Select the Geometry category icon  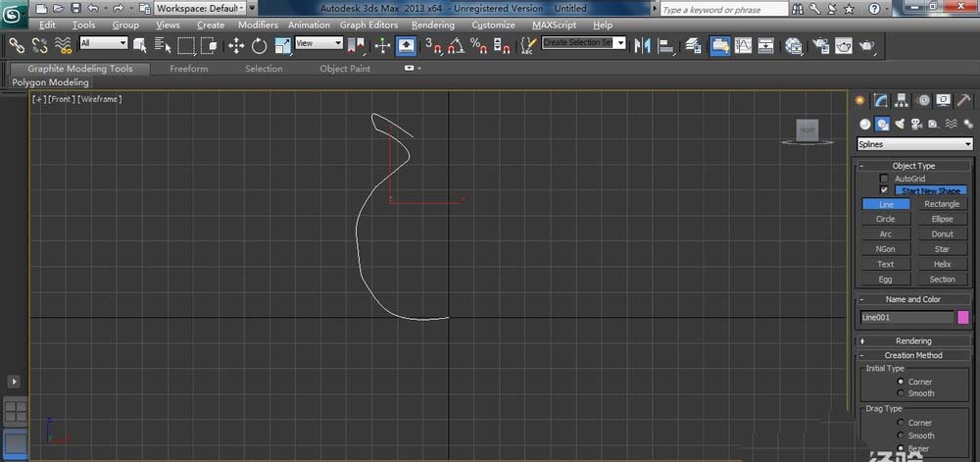click(864, 124)
